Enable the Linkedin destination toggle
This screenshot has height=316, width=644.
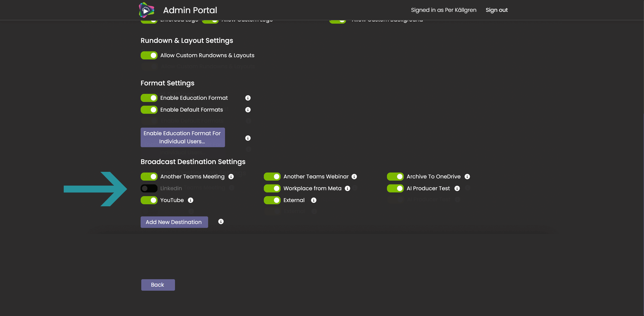(149, 188)
